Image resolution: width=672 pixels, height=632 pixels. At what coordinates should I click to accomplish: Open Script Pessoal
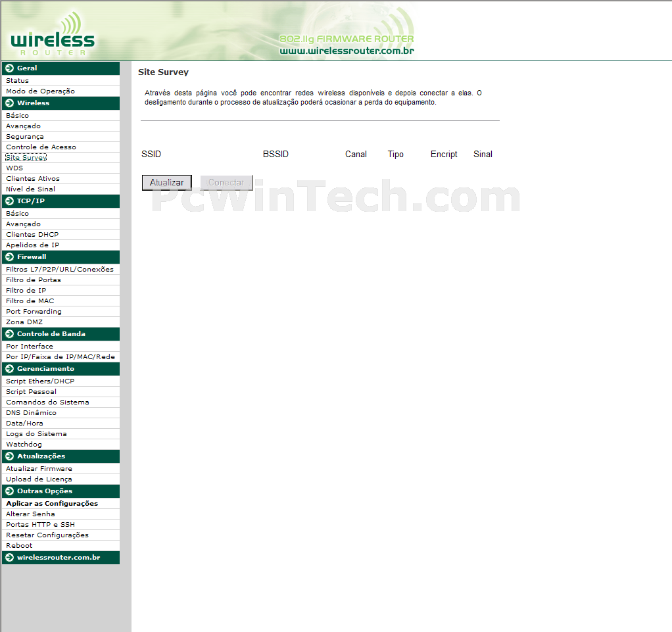coord(31,392)
